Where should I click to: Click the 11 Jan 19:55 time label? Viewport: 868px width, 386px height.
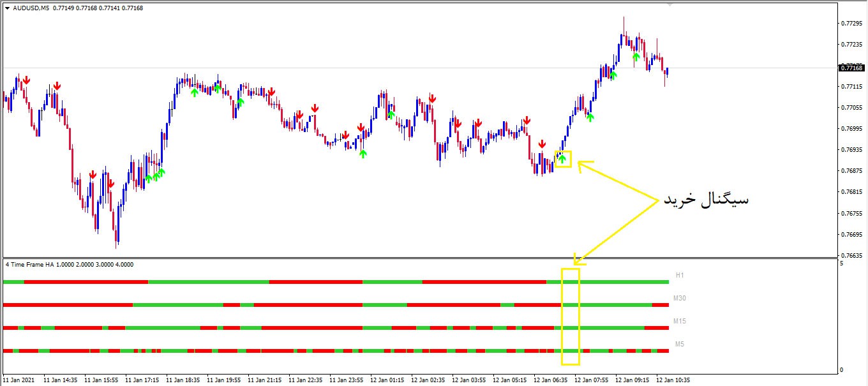point(224,380)
